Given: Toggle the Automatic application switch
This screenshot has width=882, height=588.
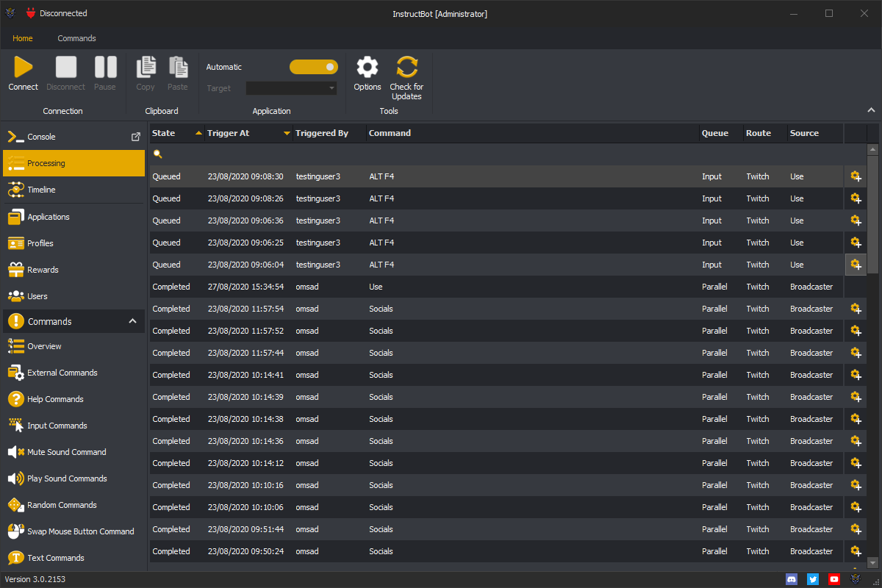Looking at the screenshot, I should (x=314, y=67).
